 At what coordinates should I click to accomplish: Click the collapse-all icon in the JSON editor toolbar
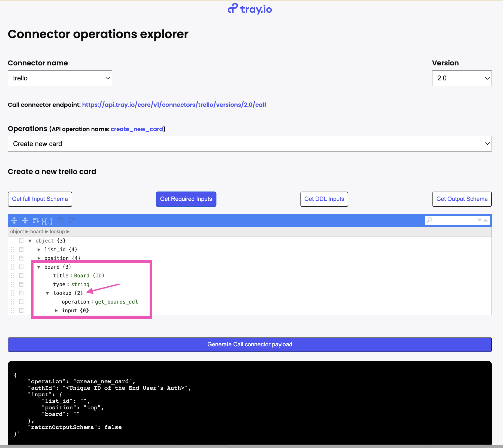click(x=25, y=221)
